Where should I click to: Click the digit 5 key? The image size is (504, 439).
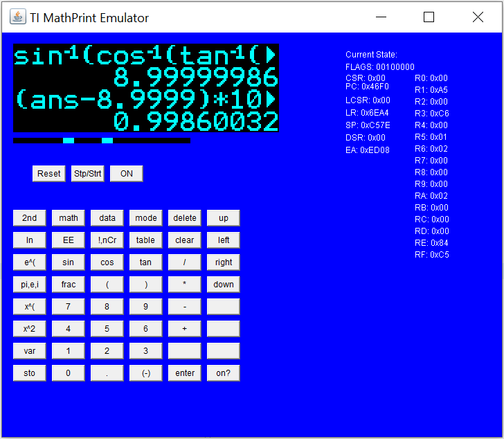point(107,329)
